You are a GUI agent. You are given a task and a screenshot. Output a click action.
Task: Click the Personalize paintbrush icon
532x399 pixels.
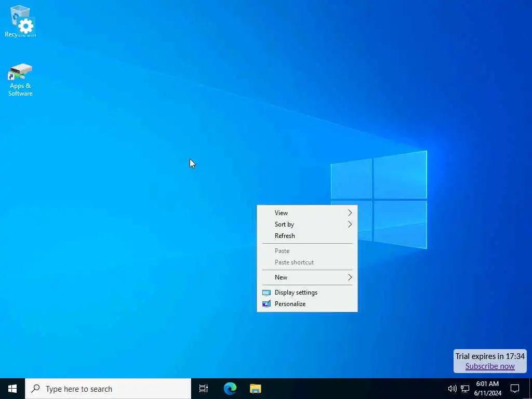(267, 303)
